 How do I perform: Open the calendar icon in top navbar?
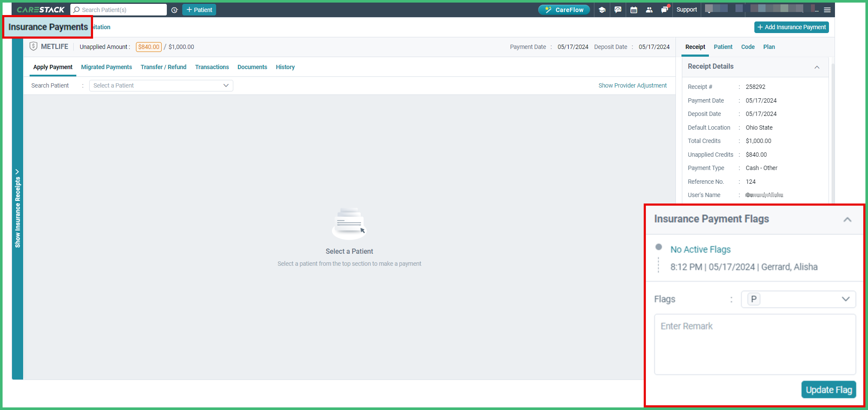[634, 9]
